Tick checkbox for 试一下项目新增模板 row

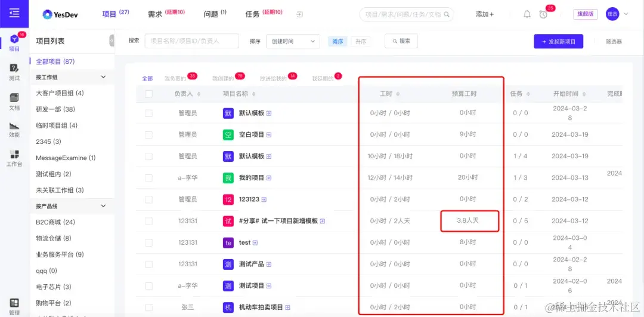[x=148, y=221]
